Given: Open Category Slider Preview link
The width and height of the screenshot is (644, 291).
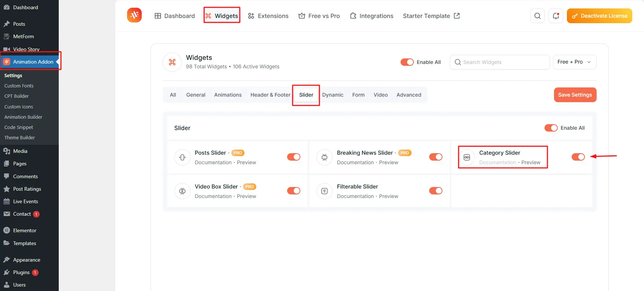Looking at the screenshot, I should (x=531, y=162).
